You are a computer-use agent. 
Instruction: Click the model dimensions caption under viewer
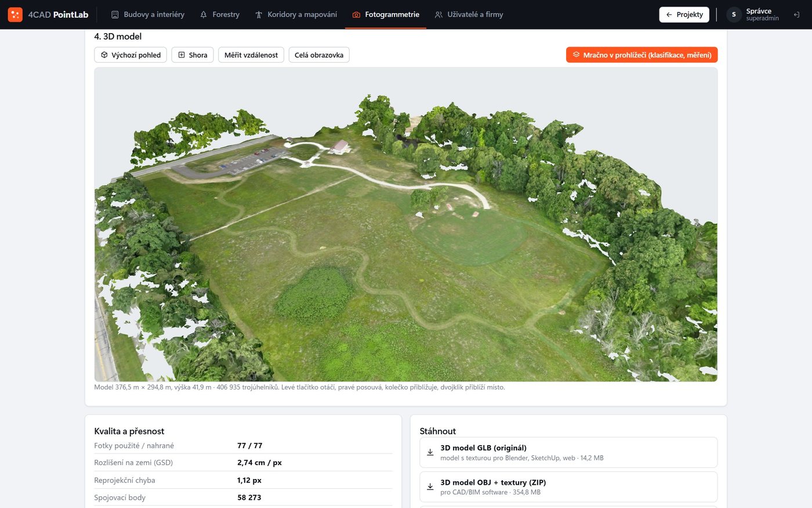click(300, 387)
